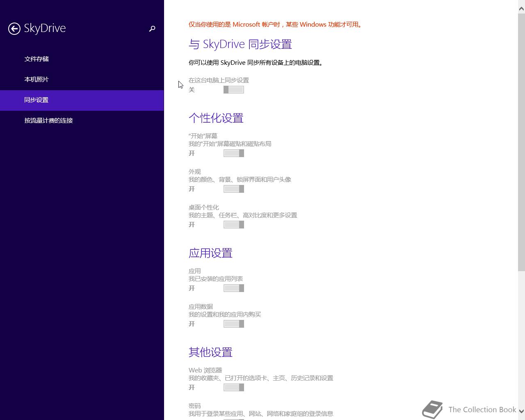Click the 我的颜色、背景、锁屏界面和用户头像 description
525x420 pixels.
coord(240,180)
